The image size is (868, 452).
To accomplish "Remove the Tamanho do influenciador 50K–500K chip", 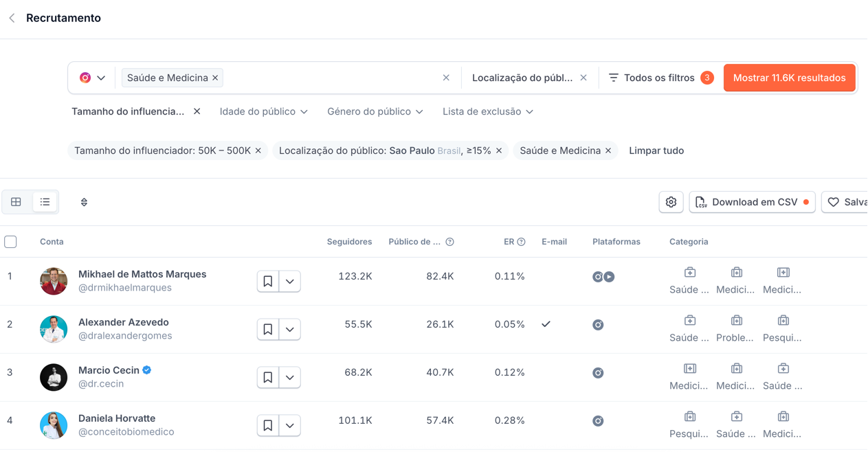I will (x=258, y=150).
